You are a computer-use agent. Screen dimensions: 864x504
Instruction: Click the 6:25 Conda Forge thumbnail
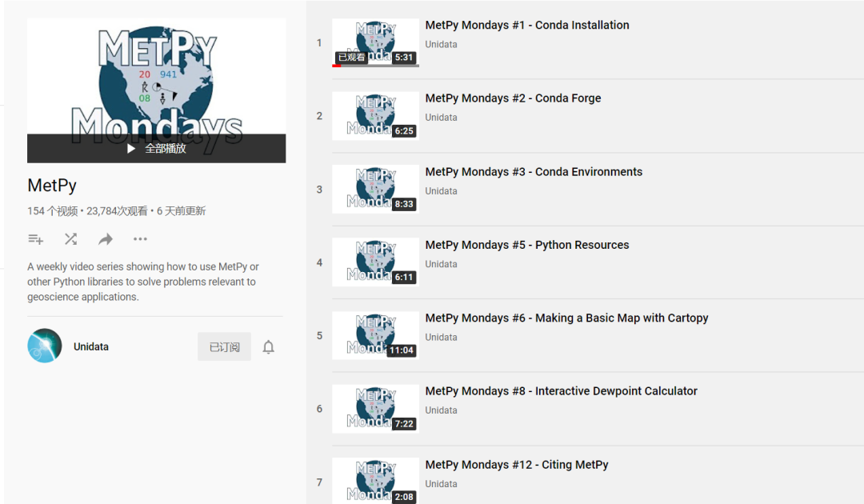[x=375, y=116]
